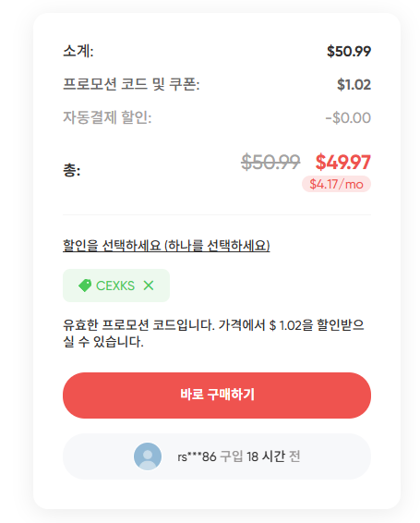420x523 pixels.
Task: Open the 할인을 선택하세요 discount link
Action: (x=166, y=246)
